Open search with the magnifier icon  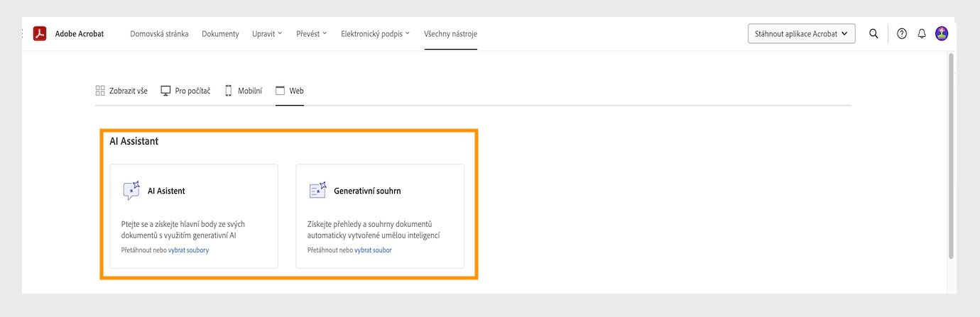[x=873, y=33]
